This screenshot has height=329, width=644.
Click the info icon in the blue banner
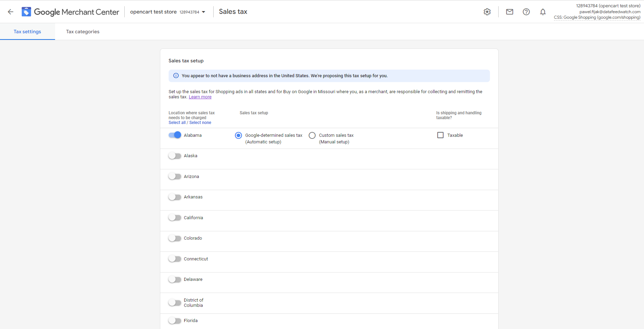[x=176, y=76]
